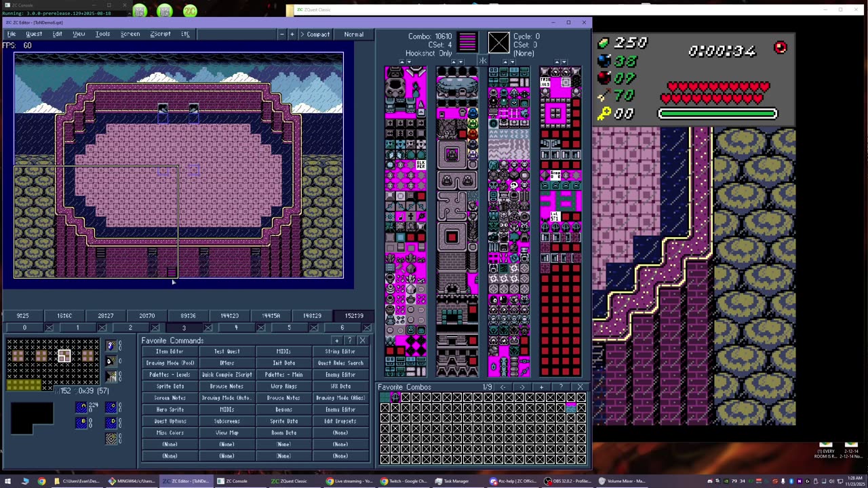Open the Tools menu
This screenshot has width=868, height=488.
point(103,34)
